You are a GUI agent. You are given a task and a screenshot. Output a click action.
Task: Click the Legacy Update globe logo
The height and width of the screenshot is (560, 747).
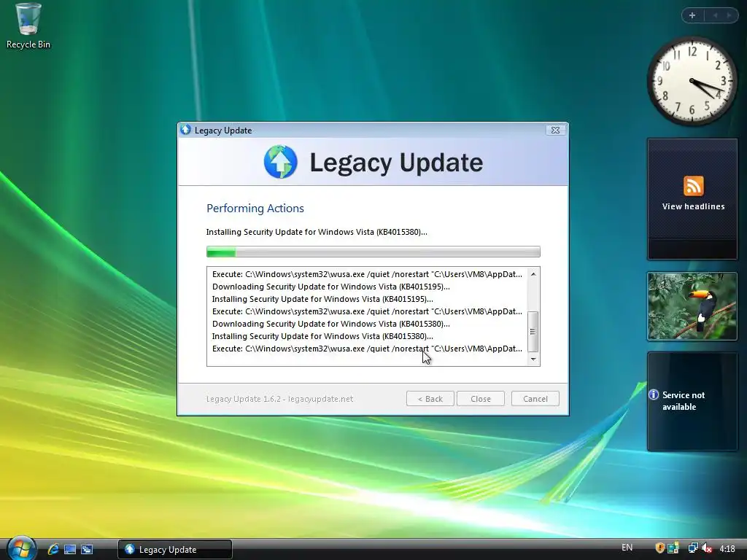[x=281, y=162]
